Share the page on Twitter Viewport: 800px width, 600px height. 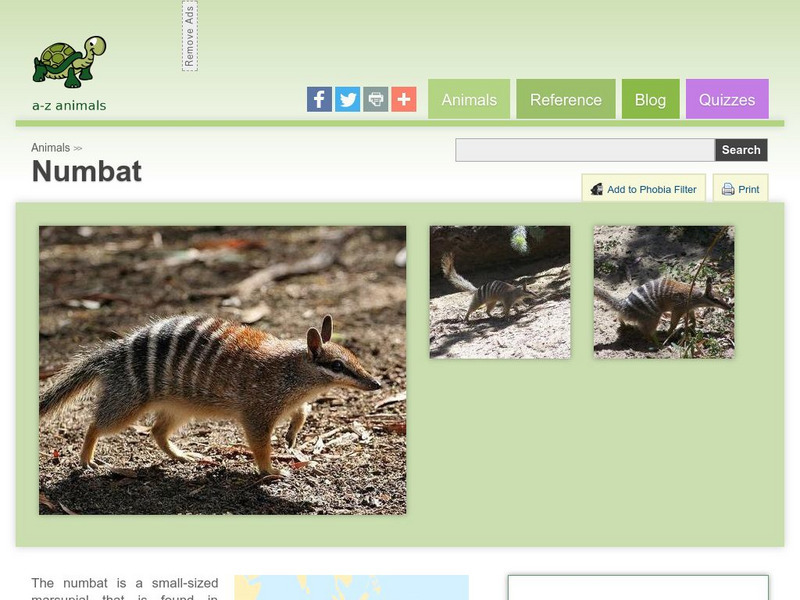[x=347, y=99]
